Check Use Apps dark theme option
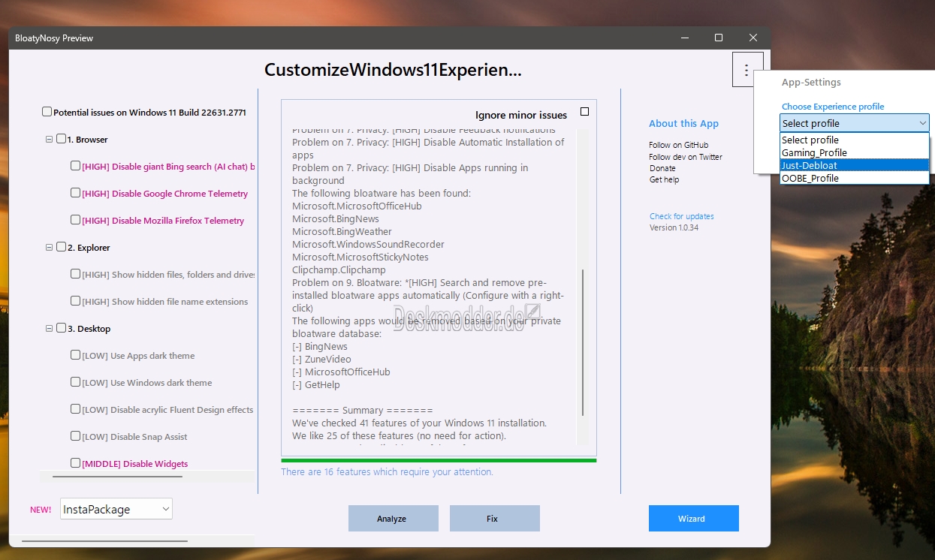Screen dimensions: 935x560 (75, 355)
